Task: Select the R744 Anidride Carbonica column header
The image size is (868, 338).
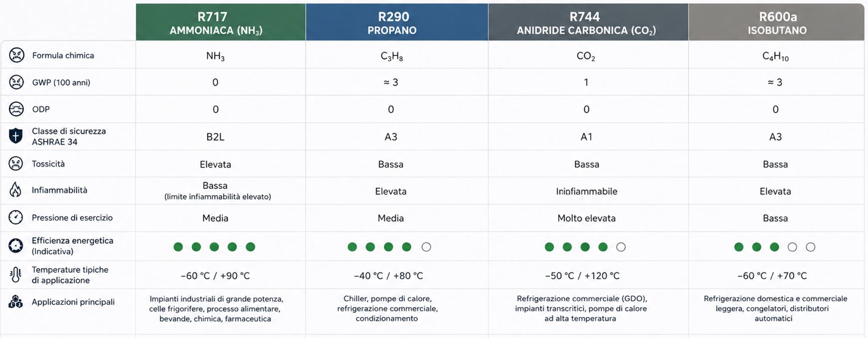Action: (588, 22)
